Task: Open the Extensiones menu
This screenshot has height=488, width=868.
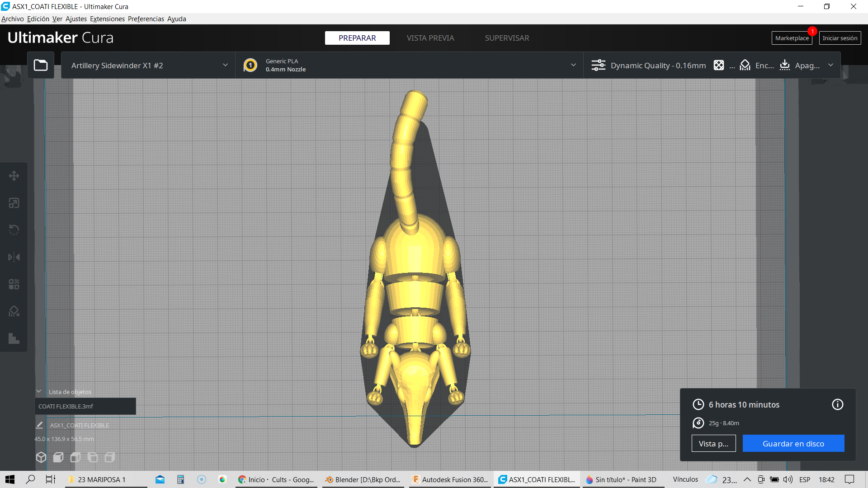Action: [x=107, y=19]
